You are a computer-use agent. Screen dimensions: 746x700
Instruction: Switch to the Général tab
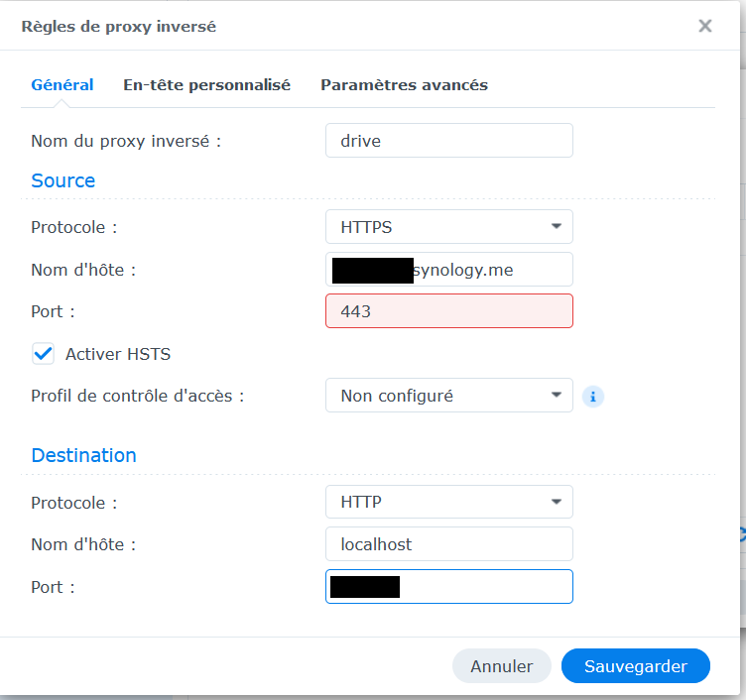[62, 85]
